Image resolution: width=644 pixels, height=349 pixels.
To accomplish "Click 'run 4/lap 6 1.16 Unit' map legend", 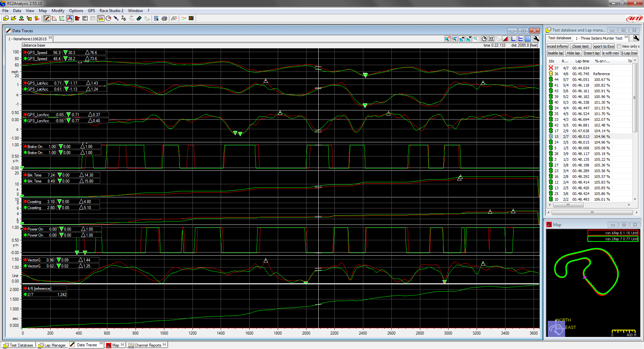I will click(613, 233).
